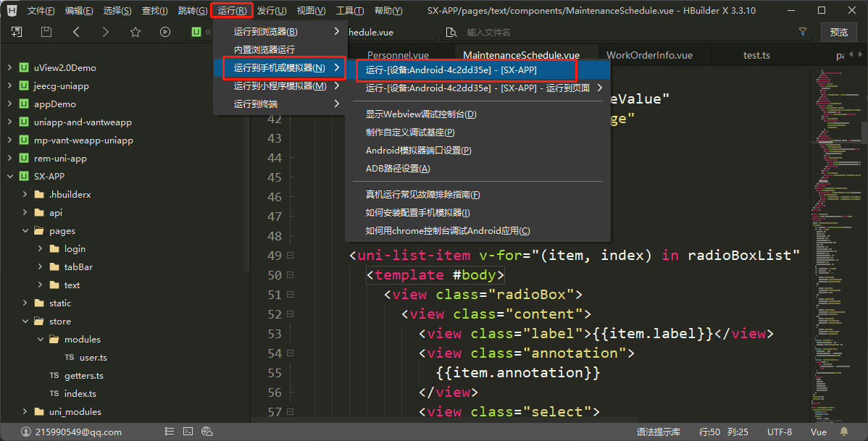Image resolution: width=868 pixels, height=441 pixels.
Task: Expand the uView2.0Demo project
Action: pos(9,67)
